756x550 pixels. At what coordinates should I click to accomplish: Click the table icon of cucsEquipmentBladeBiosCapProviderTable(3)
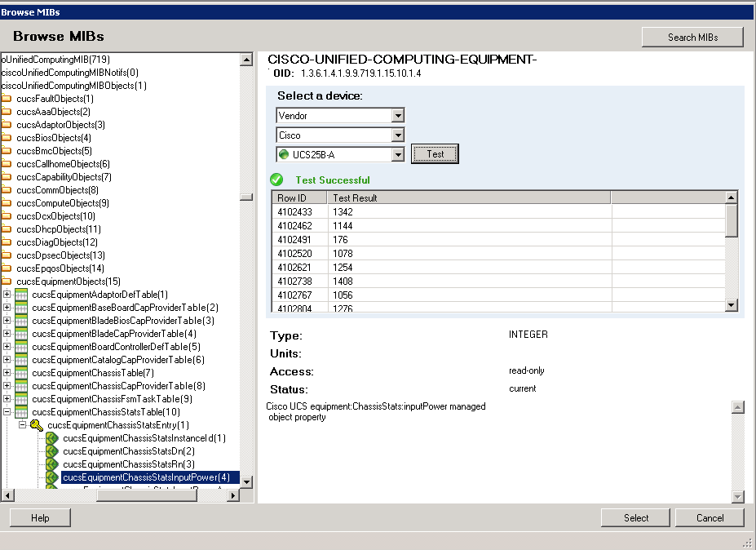pyautogui.click(x=21, y=321)
